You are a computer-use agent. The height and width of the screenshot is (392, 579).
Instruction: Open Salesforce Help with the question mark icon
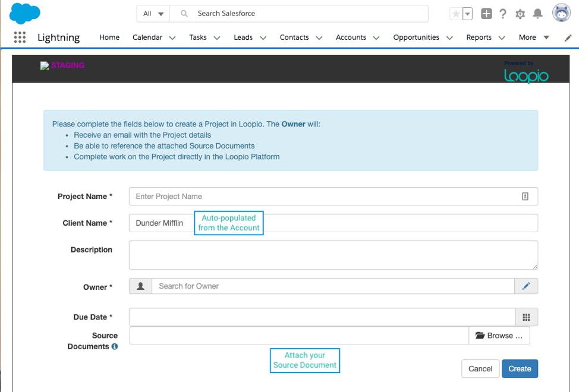503,14
